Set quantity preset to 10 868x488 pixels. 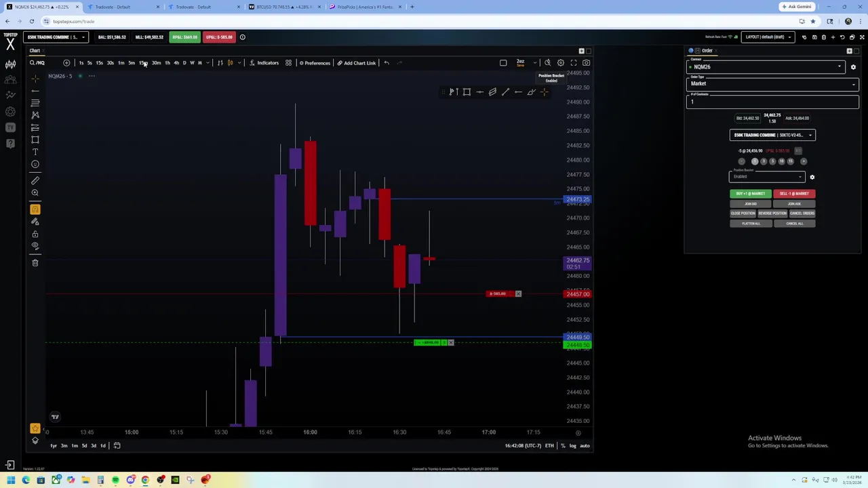(781, 161)
